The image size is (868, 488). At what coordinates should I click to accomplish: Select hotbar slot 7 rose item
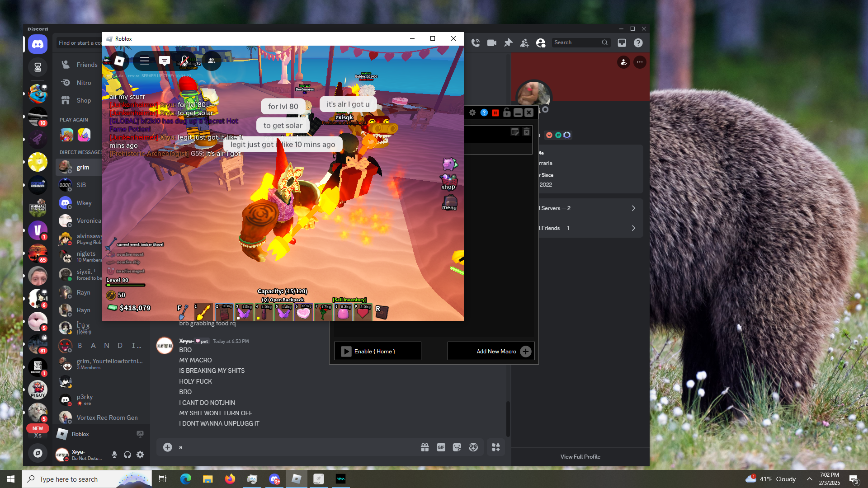(x=323, y=312)
